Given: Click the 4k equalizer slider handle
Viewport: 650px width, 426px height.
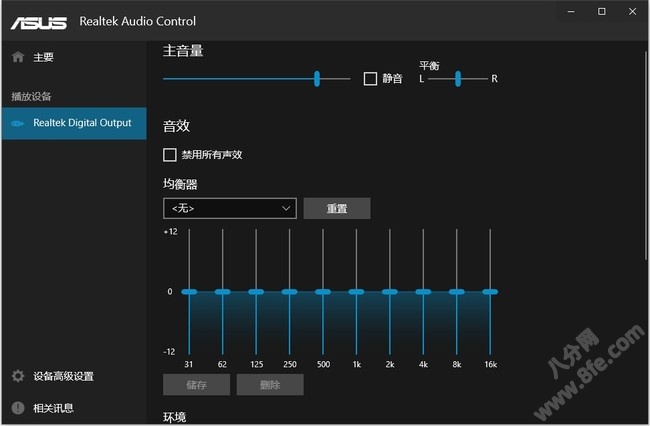Looking at the screenshot, I should (423, 292).
